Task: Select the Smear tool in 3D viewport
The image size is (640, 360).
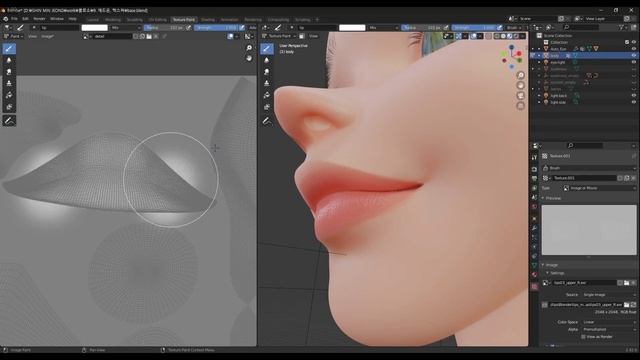Action: pos(267,72)
